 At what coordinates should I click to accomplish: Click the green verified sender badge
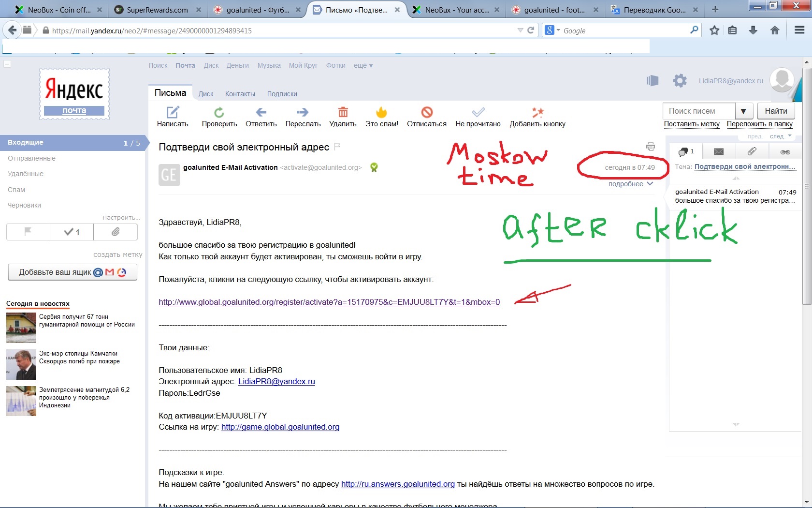[374, 167]
